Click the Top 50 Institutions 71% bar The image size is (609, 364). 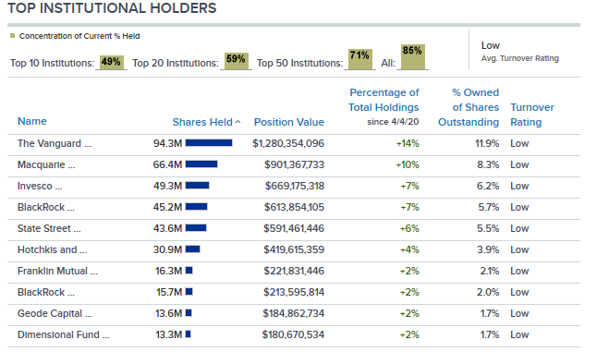click(360, 59)
